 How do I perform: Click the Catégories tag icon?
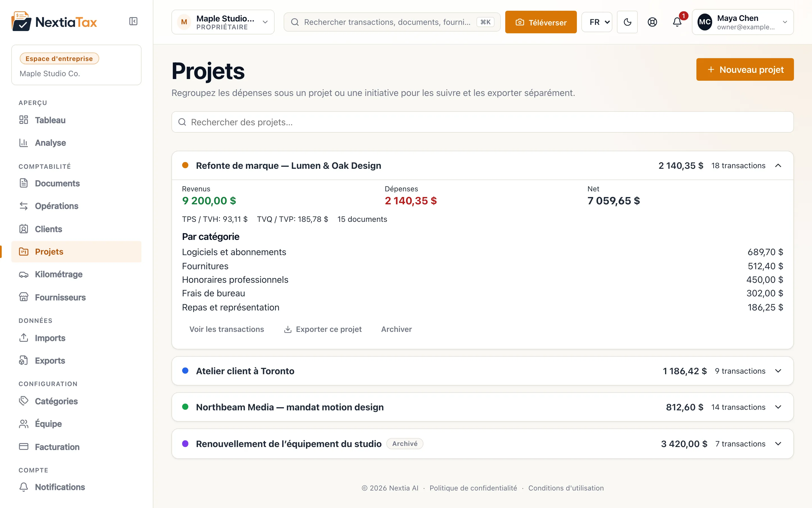click(x=23, y=401)
